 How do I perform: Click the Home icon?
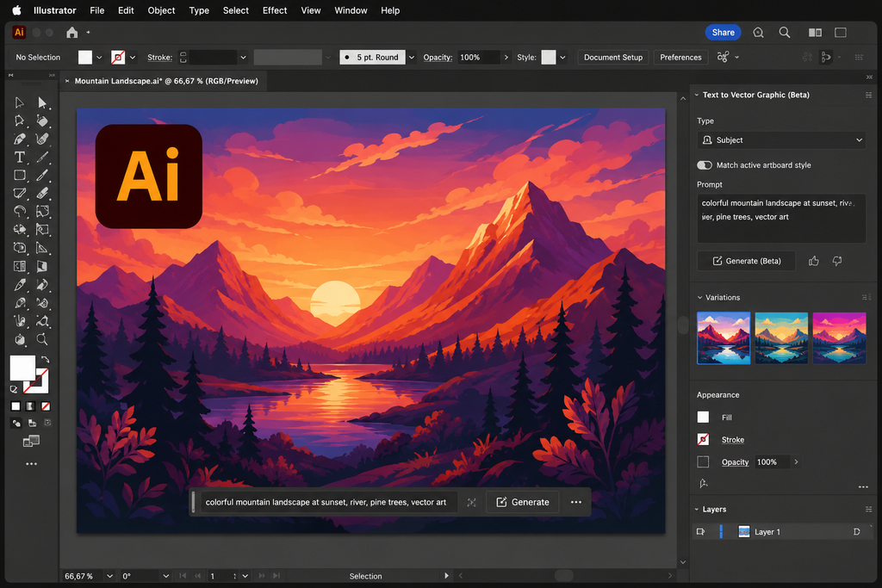(x=72, y=33)
